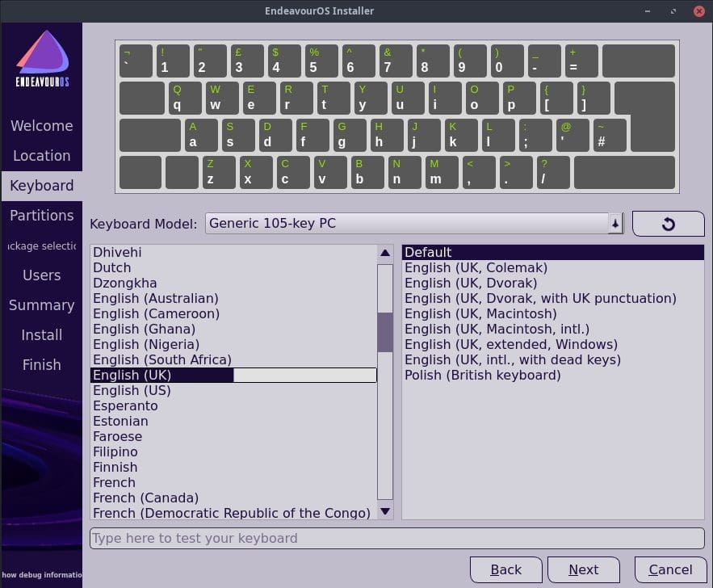Viewport: 713px width, 588px height.
Task: Click the Cancel button
Action: pos(670,569)
